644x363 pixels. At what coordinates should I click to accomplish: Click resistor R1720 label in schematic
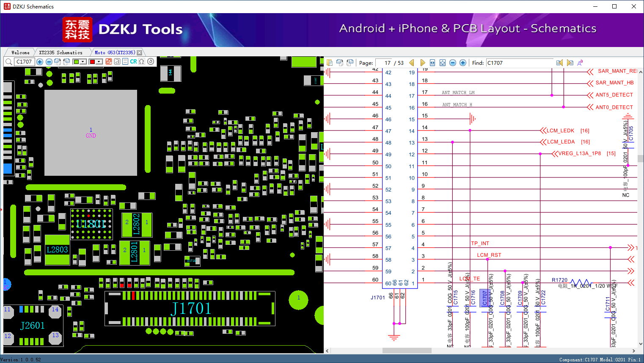coord(559,280)
